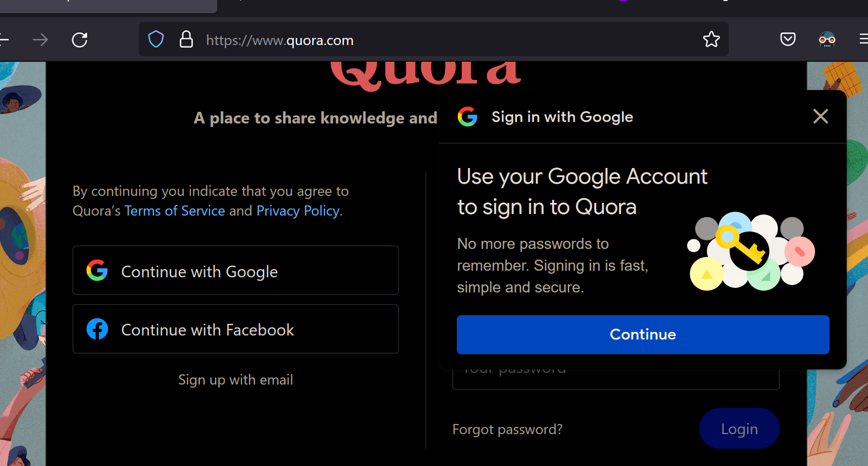The image size is (868, 466).
Task: Reload the page using the refresh icon
Action: pos(80,39)
